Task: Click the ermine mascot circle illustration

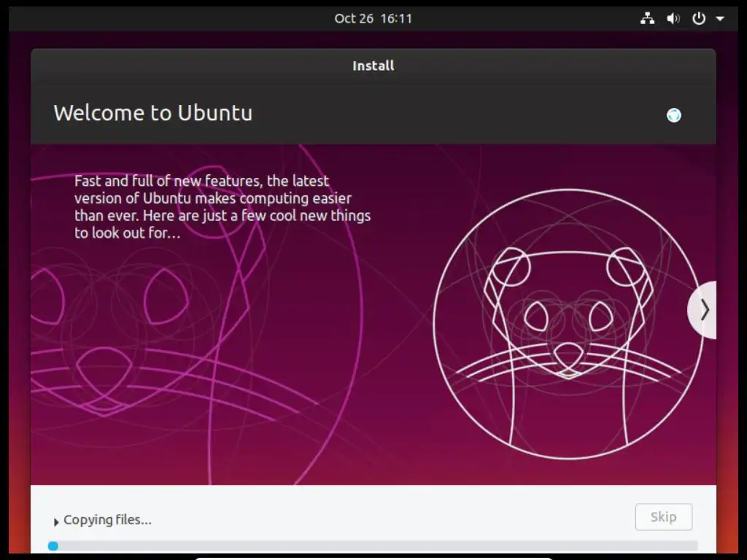Action: pyautogui.click(x=568, y=324)
